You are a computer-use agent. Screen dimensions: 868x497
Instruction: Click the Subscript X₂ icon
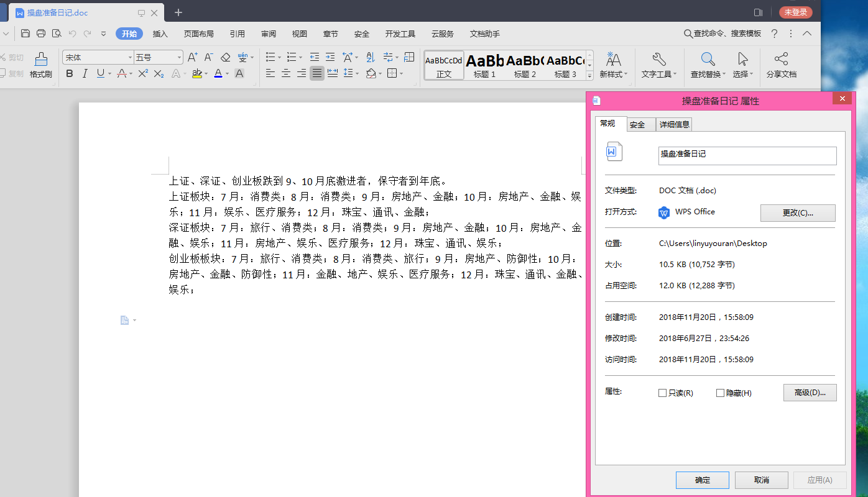point(159,73)
